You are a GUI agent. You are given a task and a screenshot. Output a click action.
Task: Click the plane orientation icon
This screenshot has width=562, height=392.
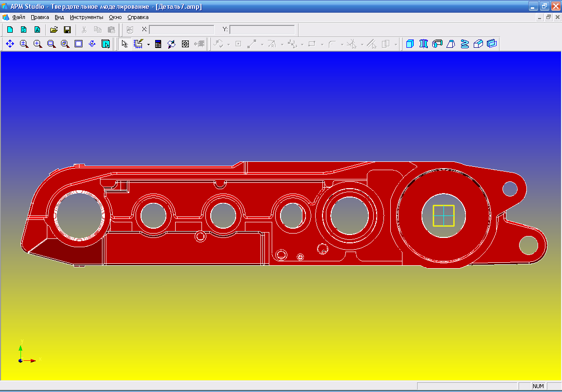pos(172,44)
